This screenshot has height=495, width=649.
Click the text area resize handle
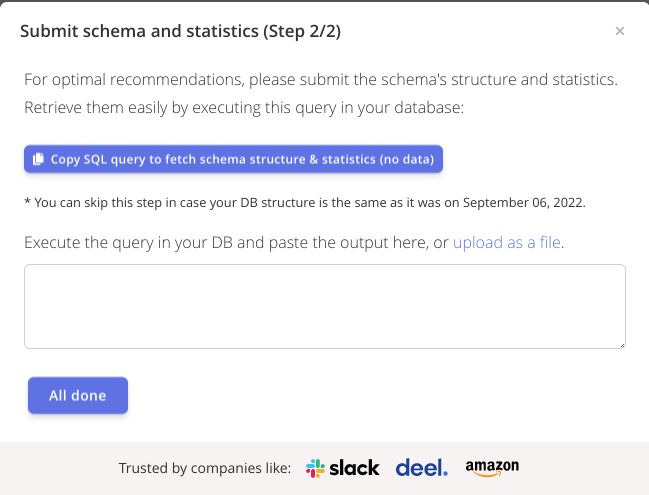(x=621, y=344)
